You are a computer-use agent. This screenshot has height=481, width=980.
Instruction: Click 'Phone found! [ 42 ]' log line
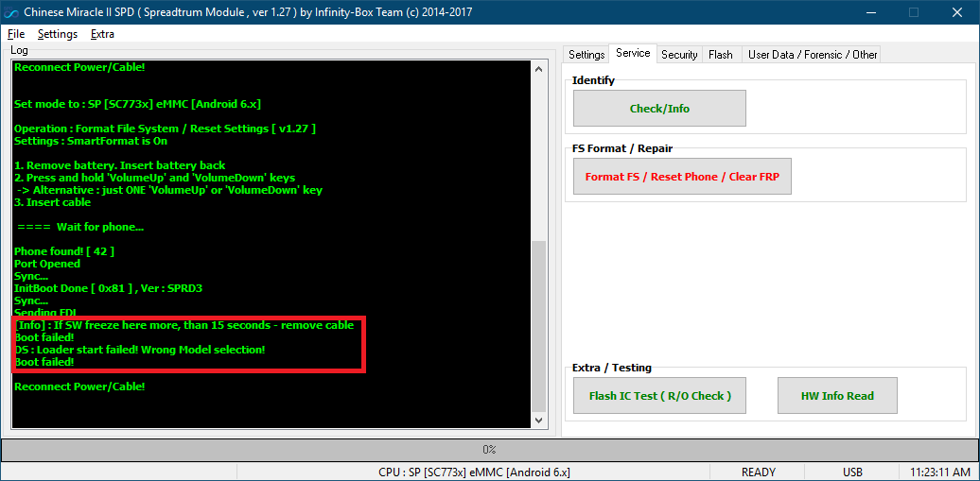(63, 251)
